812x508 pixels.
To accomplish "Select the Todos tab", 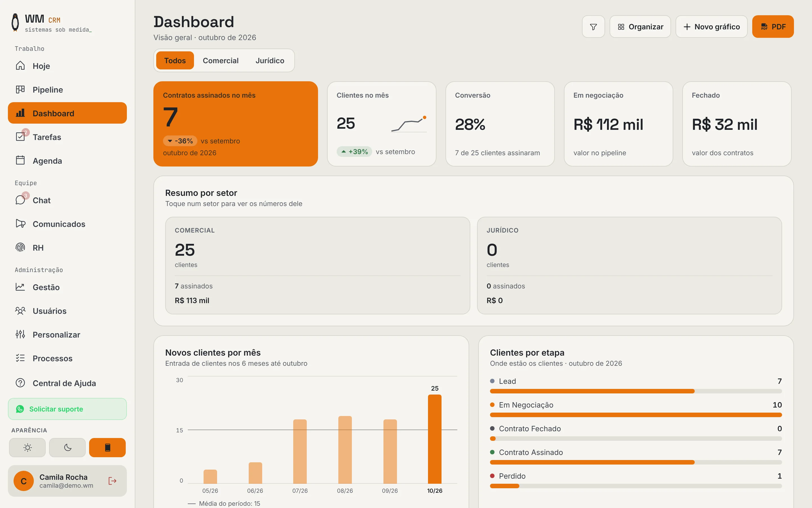I will 175,60.
